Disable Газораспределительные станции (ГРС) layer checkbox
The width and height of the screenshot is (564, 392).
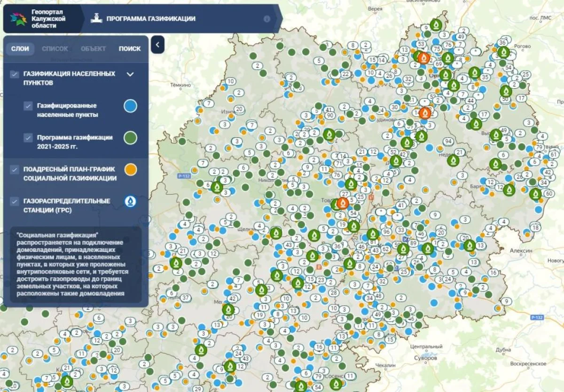(15, 201)
